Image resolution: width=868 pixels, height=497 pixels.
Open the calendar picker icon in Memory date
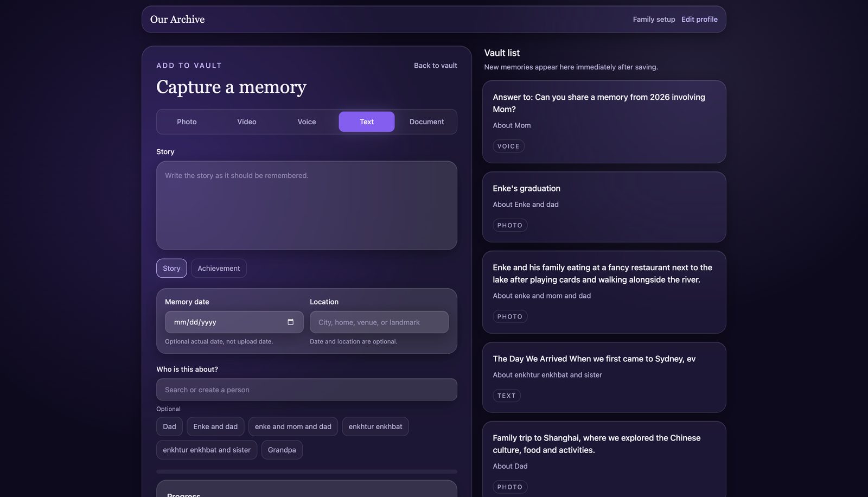(x=290, y=322)
